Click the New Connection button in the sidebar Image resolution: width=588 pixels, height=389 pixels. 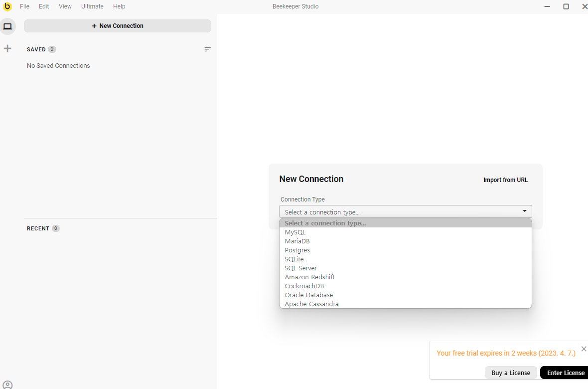(x=118, y=26)
